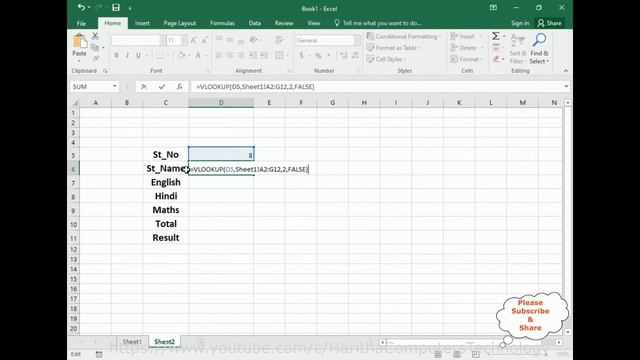The image size is (640, 360).
Task: Open Find & Select magnifier
Action: (539, 49)
